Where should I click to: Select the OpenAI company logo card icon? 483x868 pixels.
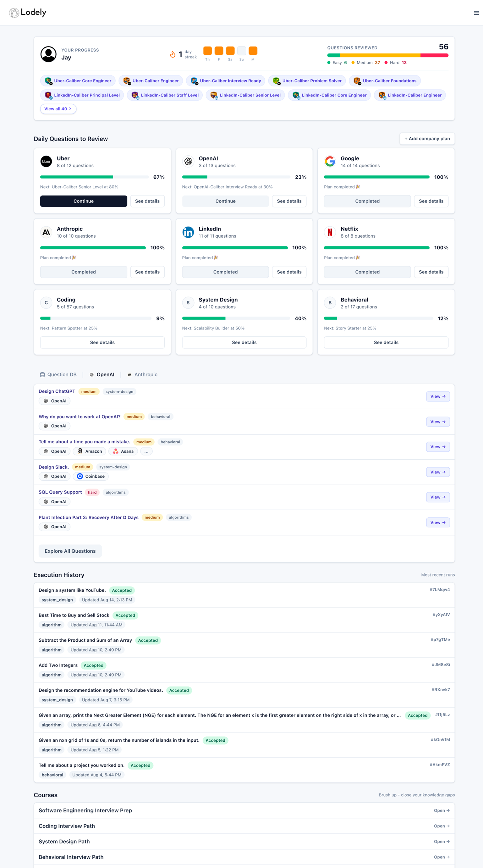click(188, 161)
